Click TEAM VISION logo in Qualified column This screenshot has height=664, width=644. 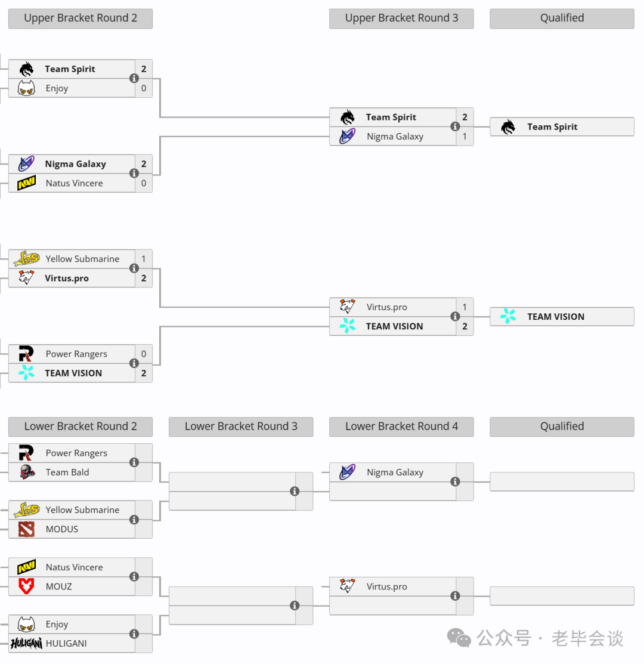508,316
